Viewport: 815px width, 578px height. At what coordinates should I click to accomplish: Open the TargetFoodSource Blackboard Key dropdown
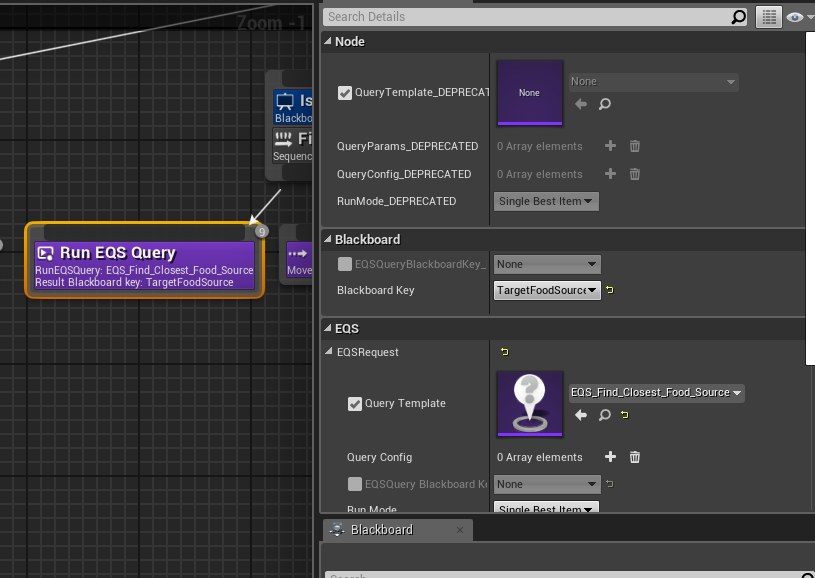click(546, 290)
